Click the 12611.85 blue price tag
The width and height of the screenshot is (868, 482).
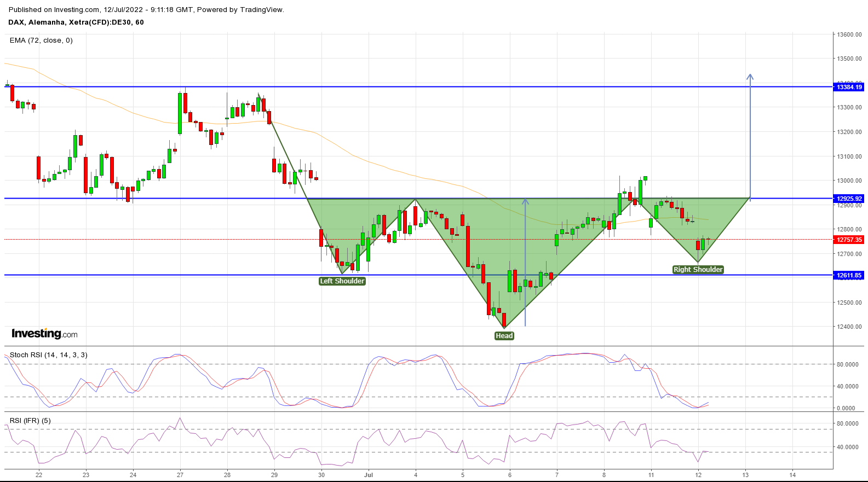[x=849, y=275]
